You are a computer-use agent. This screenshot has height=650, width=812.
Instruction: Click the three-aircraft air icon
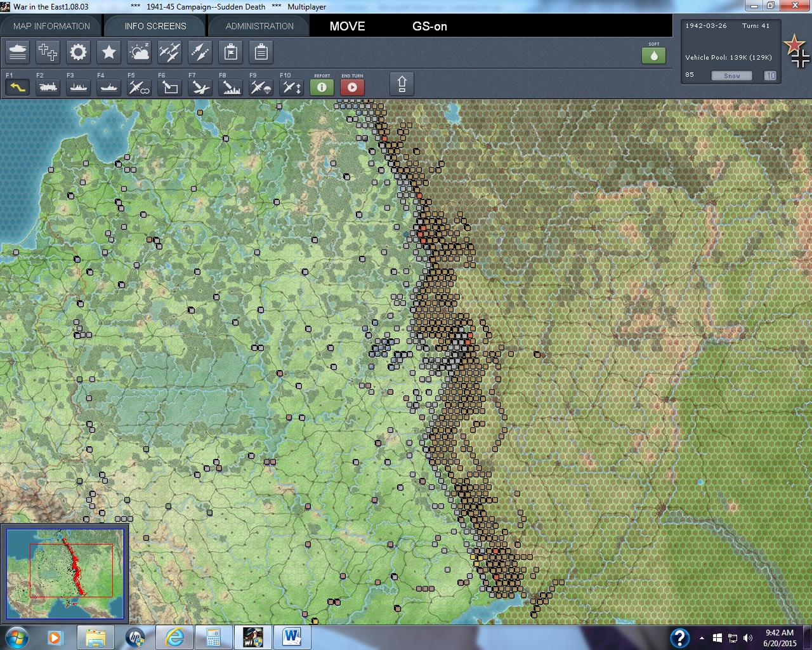tap(170, 52)
